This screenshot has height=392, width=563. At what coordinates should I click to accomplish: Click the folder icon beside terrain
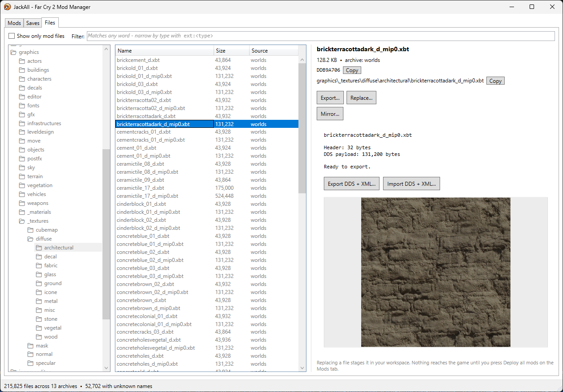22,176
